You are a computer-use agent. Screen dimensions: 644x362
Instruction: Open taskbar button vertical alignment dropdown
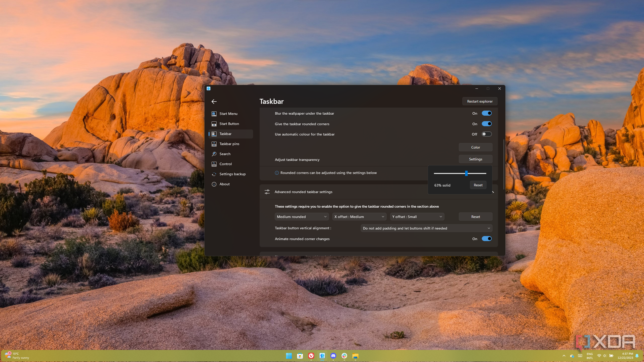pos(426,228)
